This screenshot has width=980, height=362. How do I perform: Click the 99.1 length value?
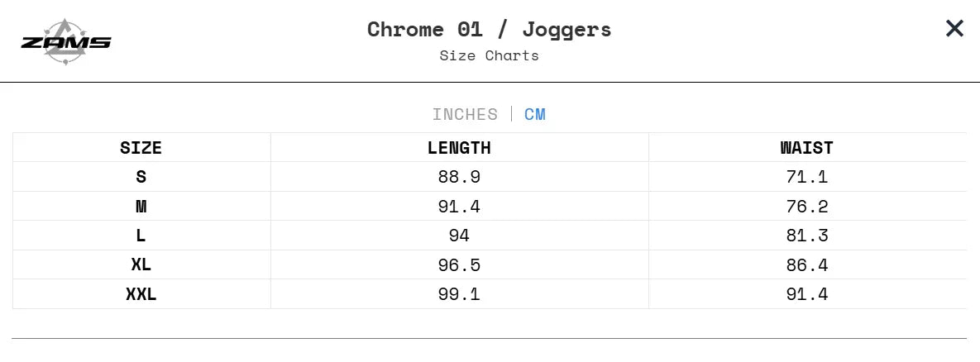pyautogui.click(x=459, y=294)
